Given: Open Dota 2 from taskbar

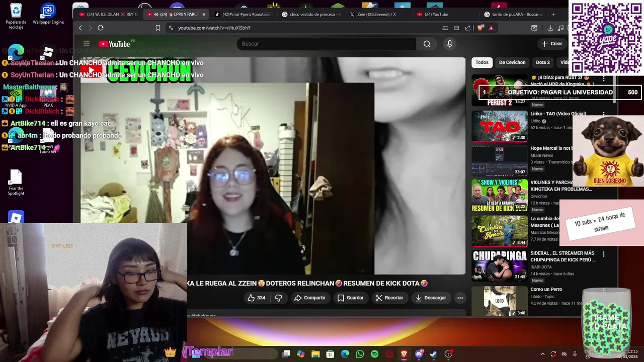Looking at the screenshot, I should point(389,354).
